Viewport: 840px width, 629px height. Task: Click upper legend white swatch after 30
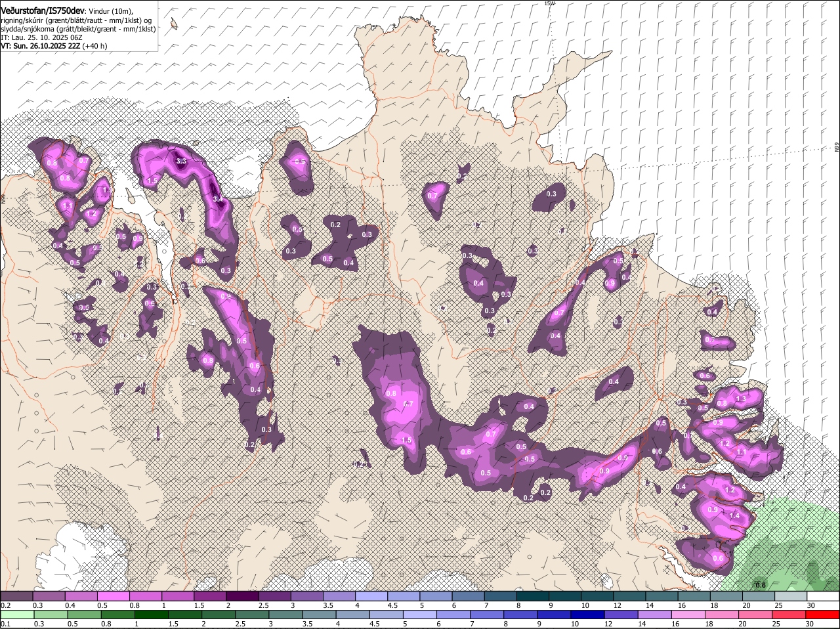click(822, 596)
